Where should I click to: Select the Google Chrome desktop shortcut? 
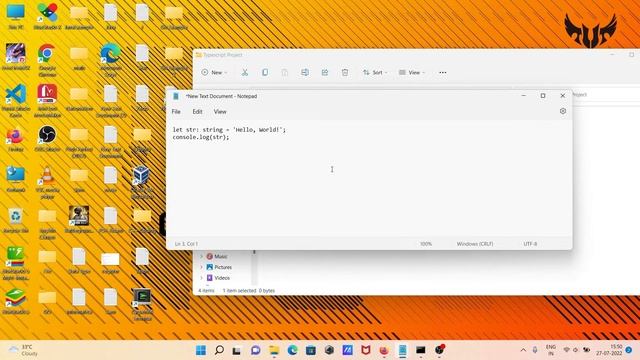pyautogui.click(x=47, y=60)
